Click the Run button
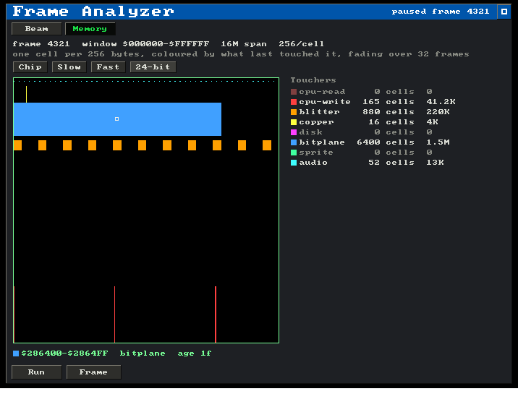518x420 pixels. coord(36,372)
